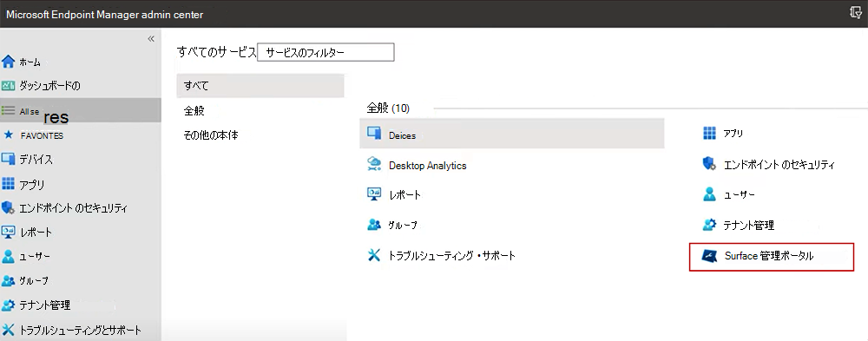Viewport: 868px width, 341px height.
Task: Open ダッシュボードの in the sidebar
Action: click(x=49, y=86)
